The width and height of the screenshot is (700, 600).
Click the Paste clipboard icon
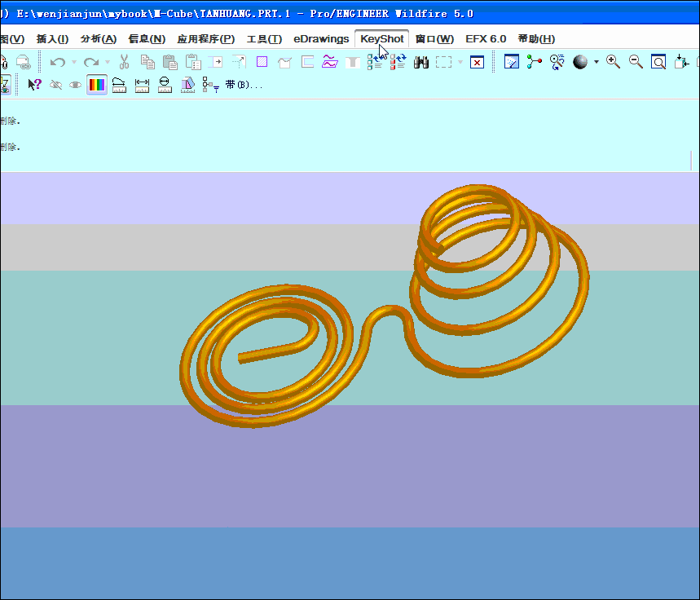point(170,62)
